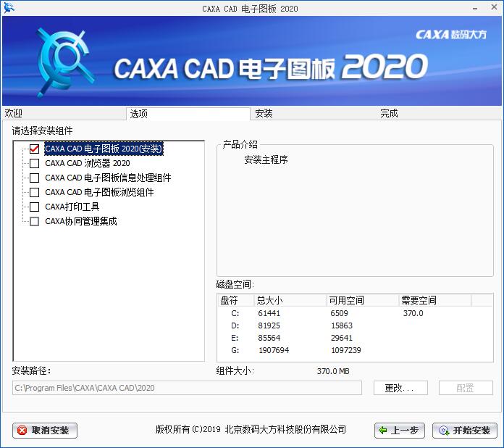Click the 盘符 column header

click(236, 300)
